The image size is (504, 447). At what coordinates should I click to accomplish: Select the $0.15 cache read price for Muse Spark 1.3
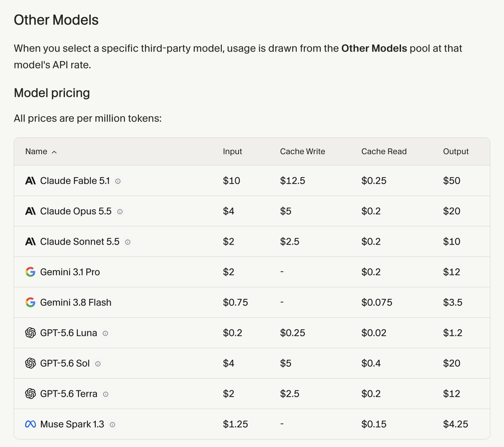tap(374, 424)
